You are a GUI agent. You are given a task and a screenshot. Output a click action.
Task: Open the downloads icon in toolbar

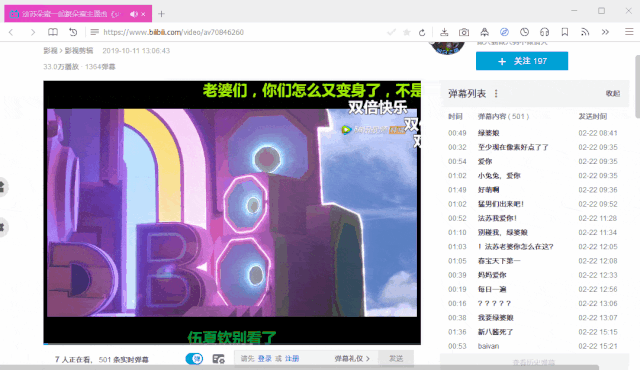pyautogui.click(x=444, y=32)
